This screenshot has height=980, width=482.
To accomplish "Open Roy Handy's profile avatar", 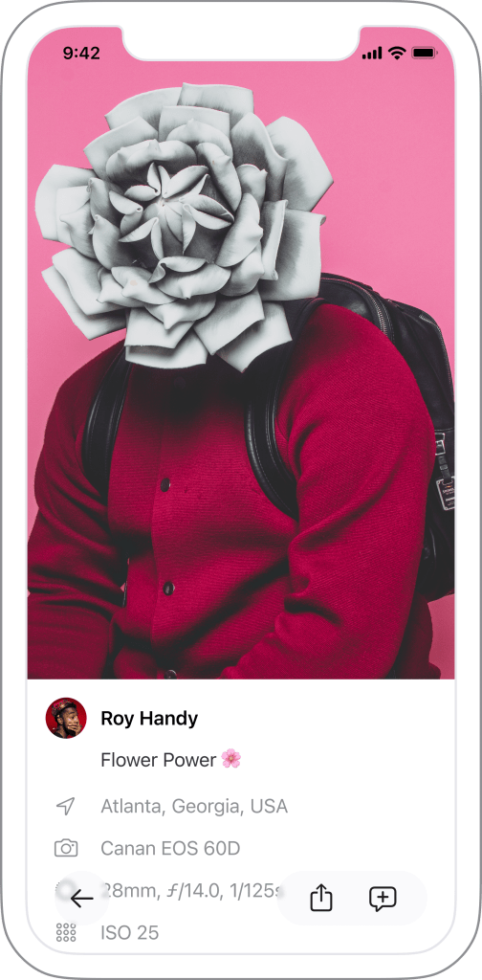I will click(66, 718).
